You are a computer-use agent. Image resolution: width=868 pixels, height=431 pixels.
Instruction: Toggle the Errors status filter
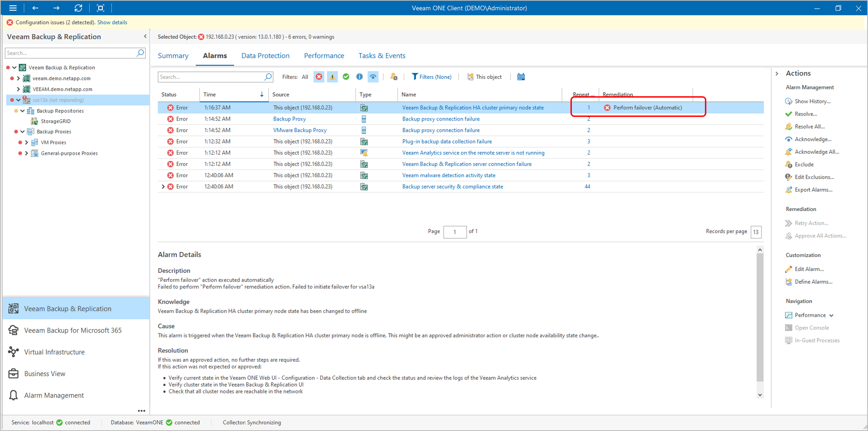319,77
